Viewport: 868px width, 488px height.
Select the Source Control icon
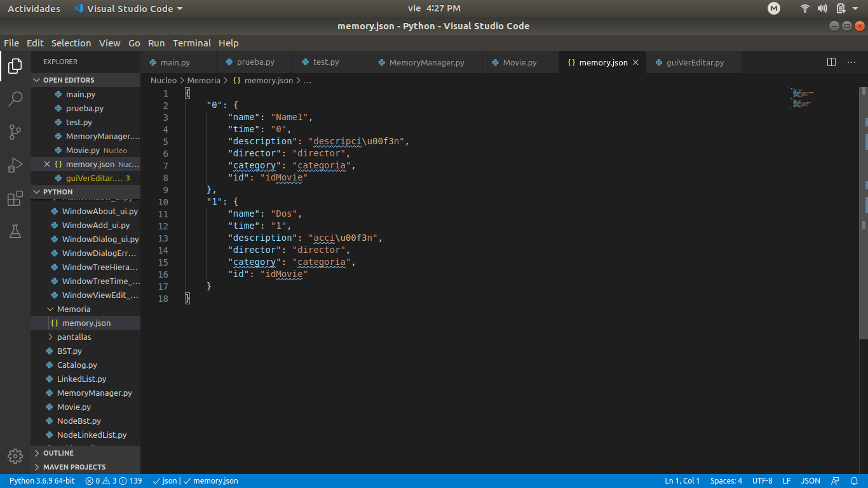click(15, 132)
